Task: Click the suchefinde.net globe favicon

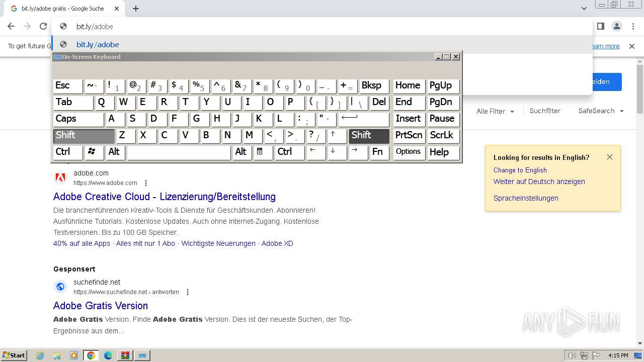Action: point(60,287)
